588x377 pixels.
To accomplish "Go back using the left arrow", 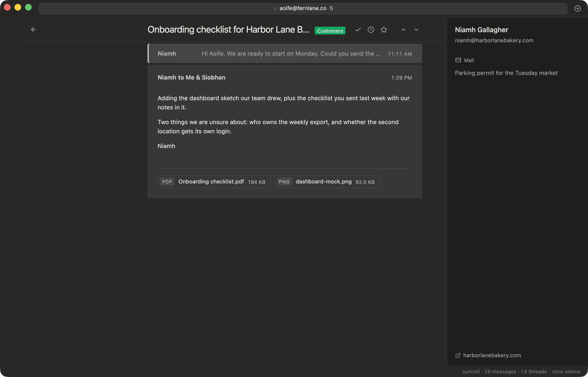I will point(34,29).
